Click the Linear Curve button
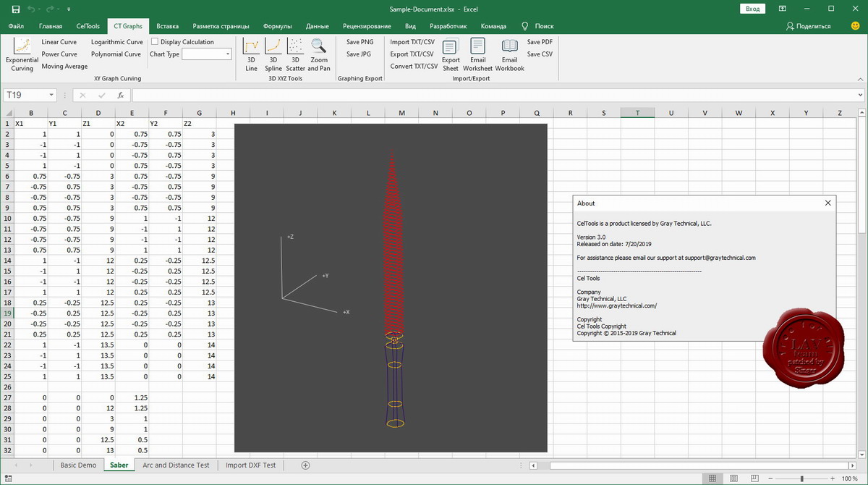The width and height of the screenshot is (868, 485). [x=59, y=42]
